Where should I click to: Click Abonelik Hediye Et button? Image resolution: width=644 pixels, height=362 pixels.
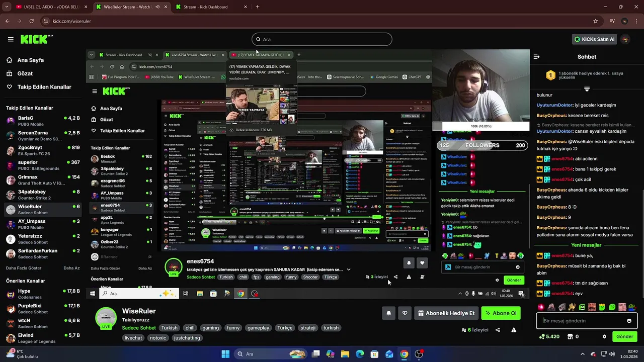(x=446, y=313)
